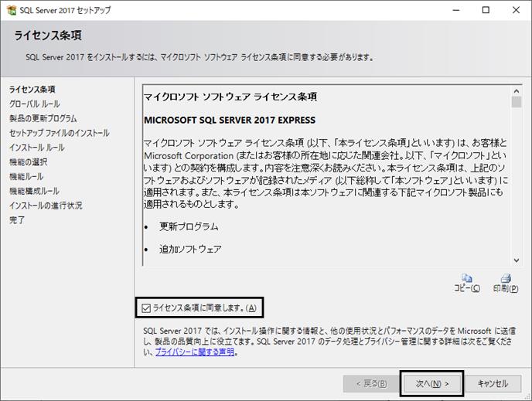Click the license text scroll down arrow
Viewport: 532px width, 401px height.
[x=517, y=260]
